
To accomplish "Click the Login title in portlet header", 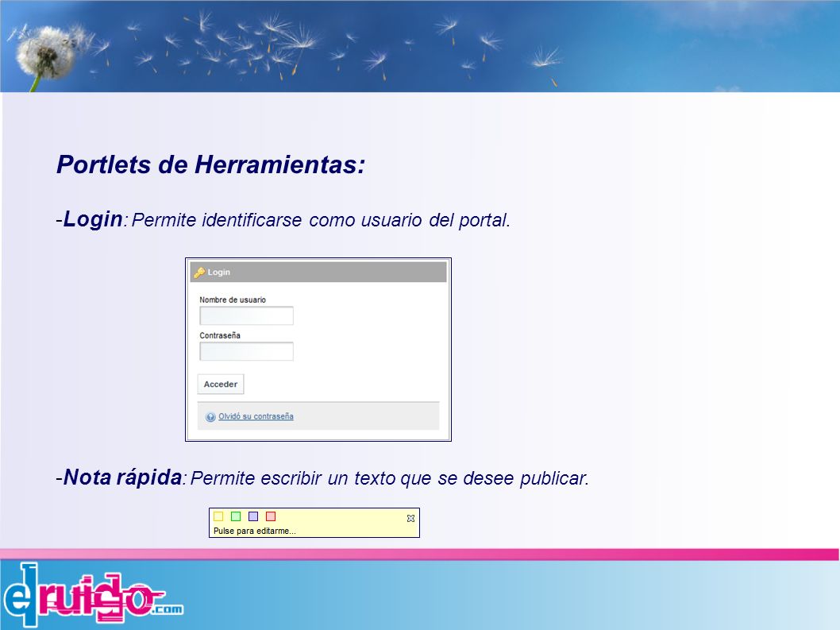I will [218, 272].
